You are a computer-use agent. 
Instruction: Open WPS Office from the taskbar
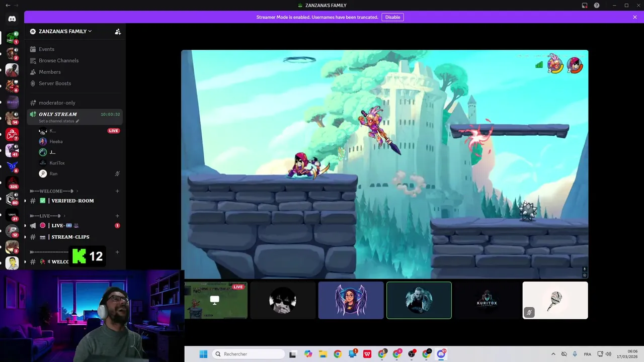[367, 354]
